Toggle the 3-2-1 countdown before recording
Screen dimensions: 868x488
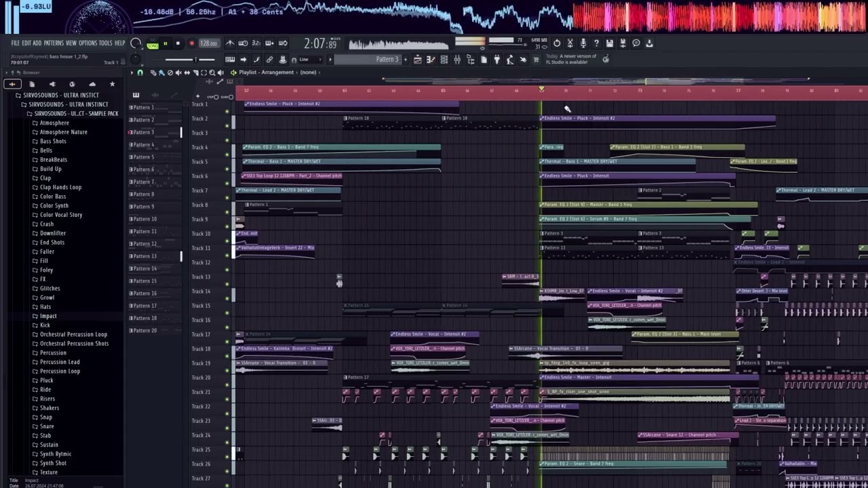[256, 43]
